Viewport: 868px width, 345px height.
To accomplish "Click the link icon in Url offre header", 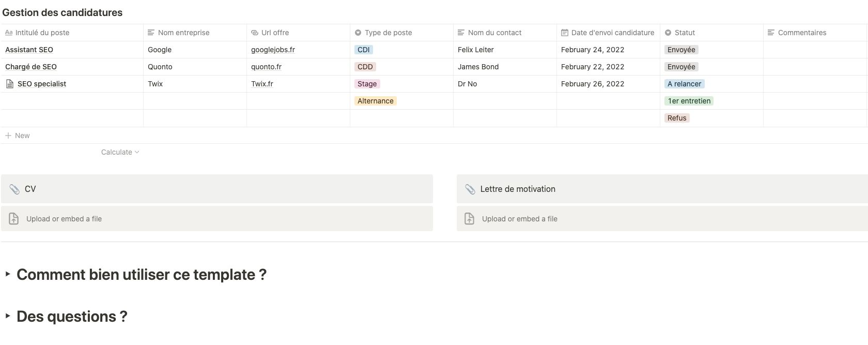I will pyautogui.click(x=255, y=33).
